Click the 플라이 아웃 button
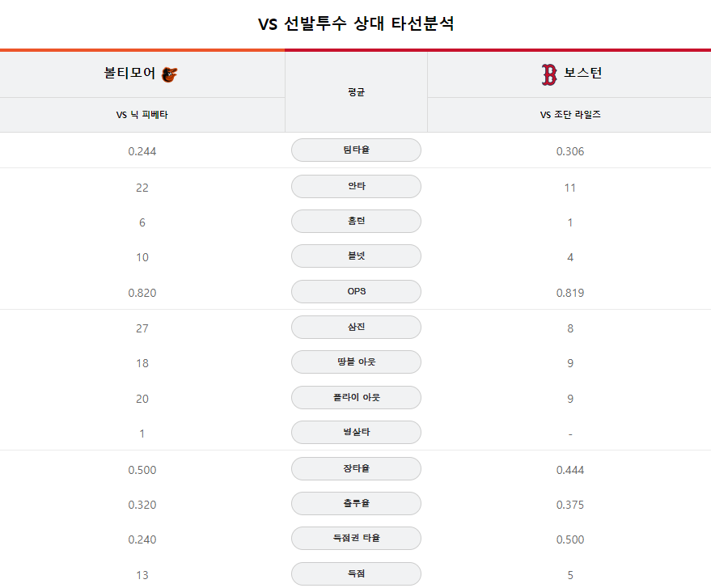The image size is (711, 588). tap(356, 398)
